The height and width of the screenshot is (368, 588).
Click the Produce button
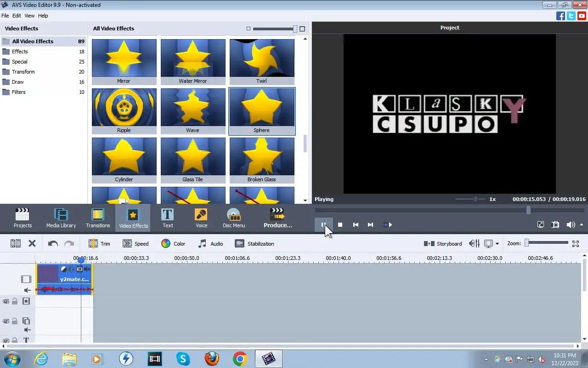click(x=277, y=218)
